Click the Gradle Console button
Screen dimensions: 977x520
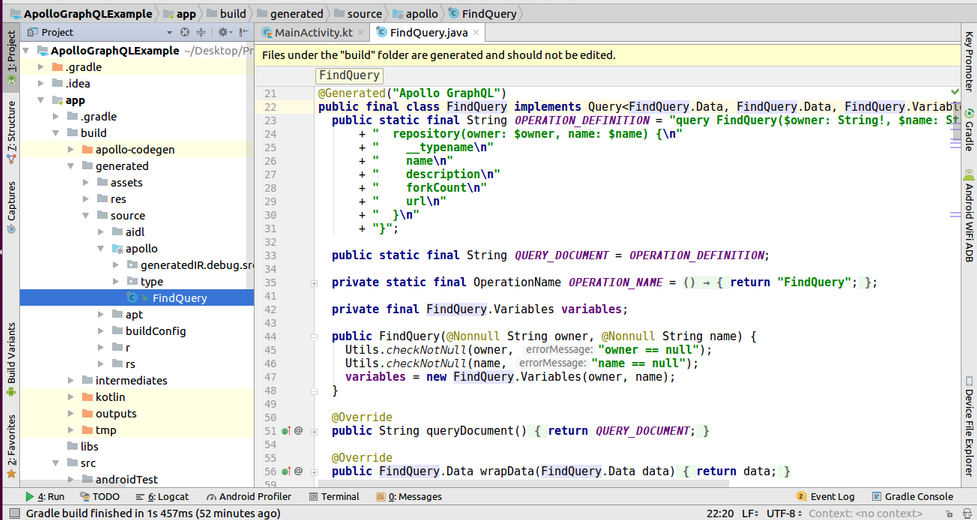pos(912,496)
